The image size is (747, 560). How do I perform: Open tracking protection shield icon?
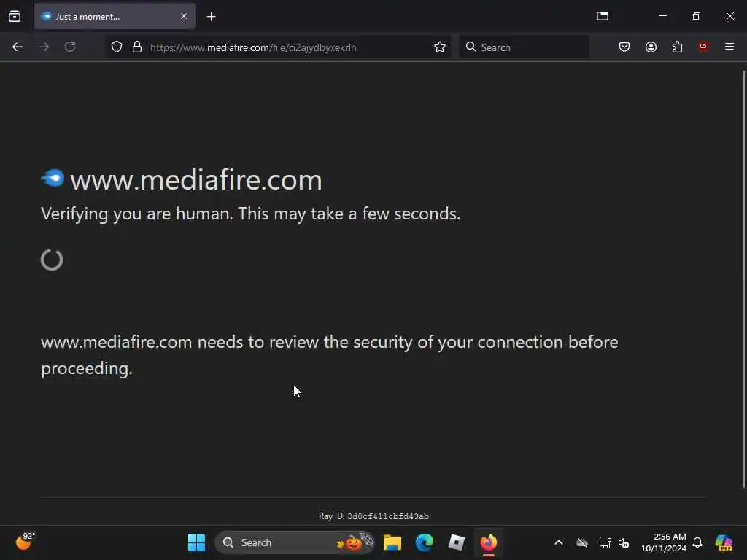tap(117, 47)
